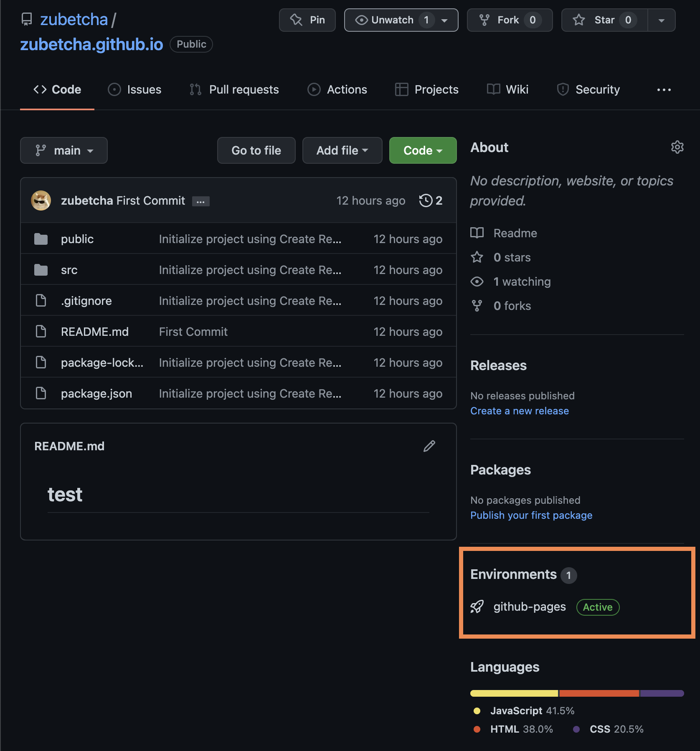Switch to the Actions tab

coord(337,89)
